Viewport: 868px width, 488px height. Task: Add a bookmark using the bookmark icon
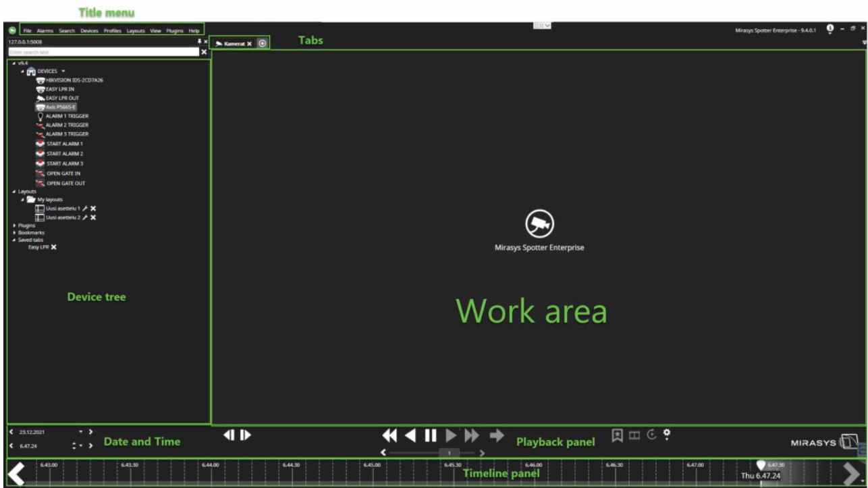click(616, 435)
